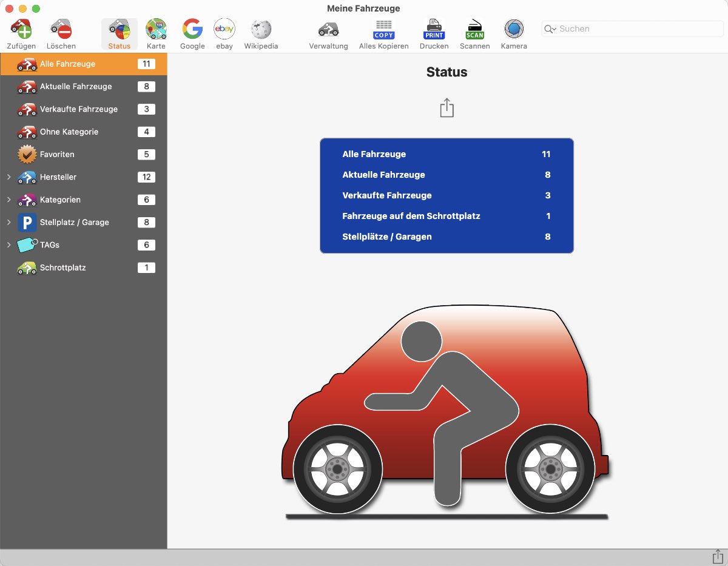Select Stellplatz / Garage in the sidebar
Image resolution: width=728 pixels, height=566 pixels.
point(84,223)
